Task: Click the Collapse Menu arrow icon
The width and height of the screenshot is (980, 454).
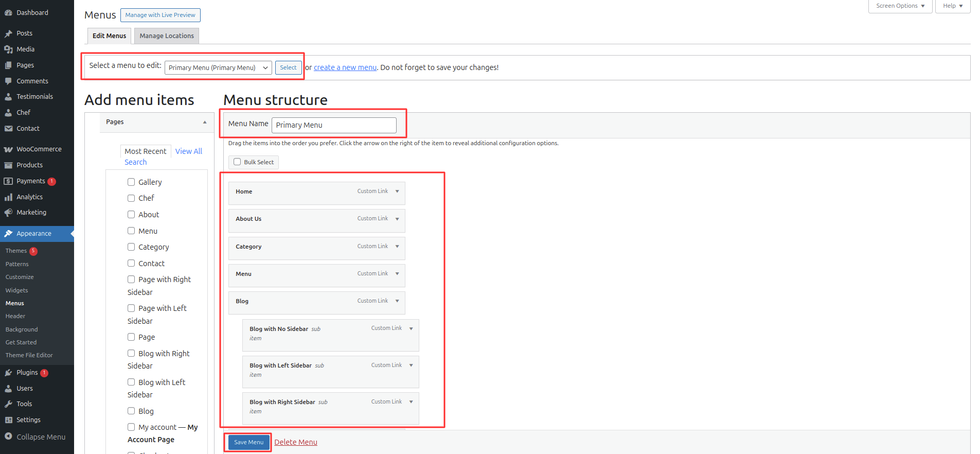Action: 8,436
